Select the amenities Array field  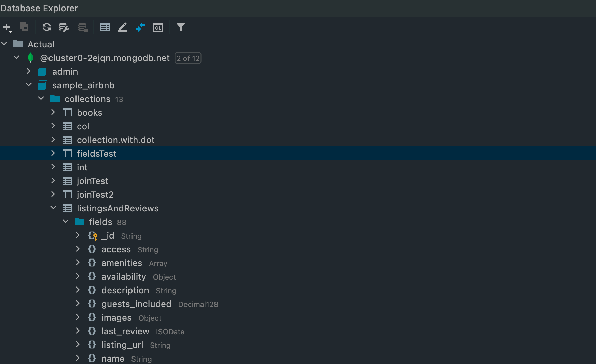point(122,263)
